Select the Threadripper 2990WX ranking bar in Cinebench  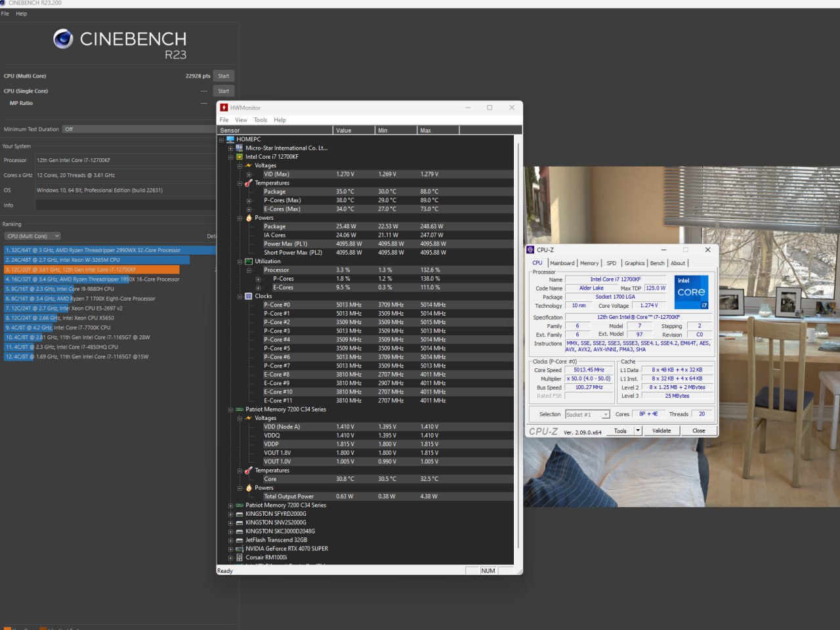tap(110, 250)
